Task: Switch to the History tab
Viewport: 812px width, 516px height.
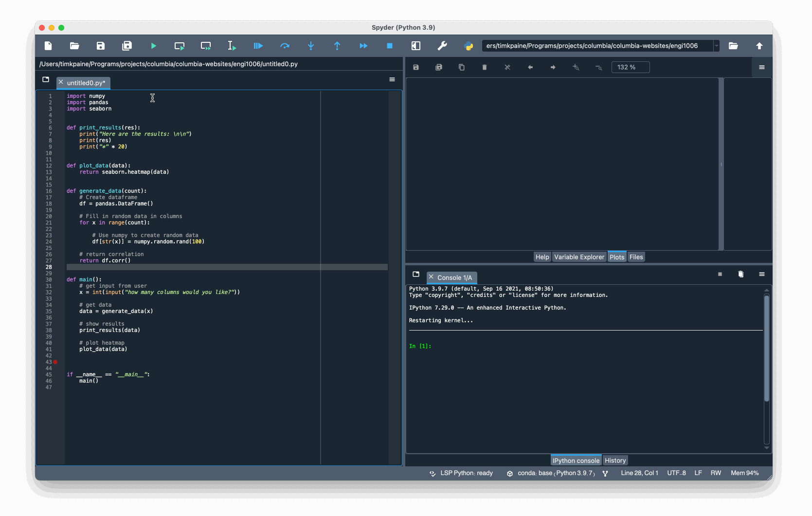Action: point(615,461)
